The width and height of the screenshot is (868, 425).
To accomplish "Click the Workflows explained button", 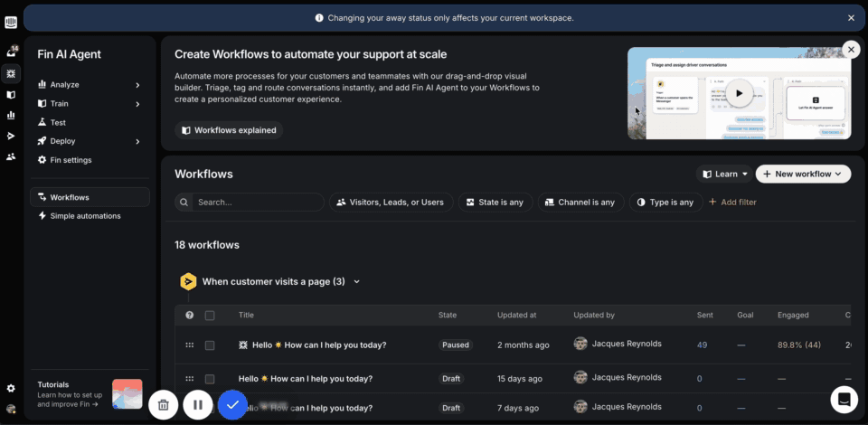I will 229,130.
